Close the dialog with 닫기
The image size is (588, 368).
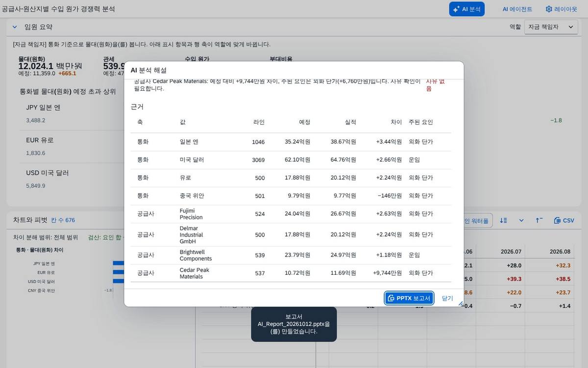pyautogui.click(x=447, y=298)
